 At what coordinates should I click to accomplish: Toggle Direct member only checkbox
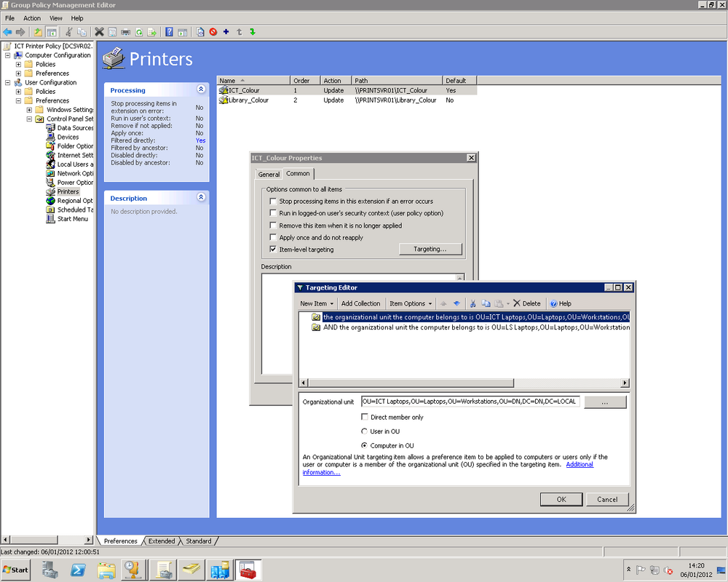tap(365, 417)
